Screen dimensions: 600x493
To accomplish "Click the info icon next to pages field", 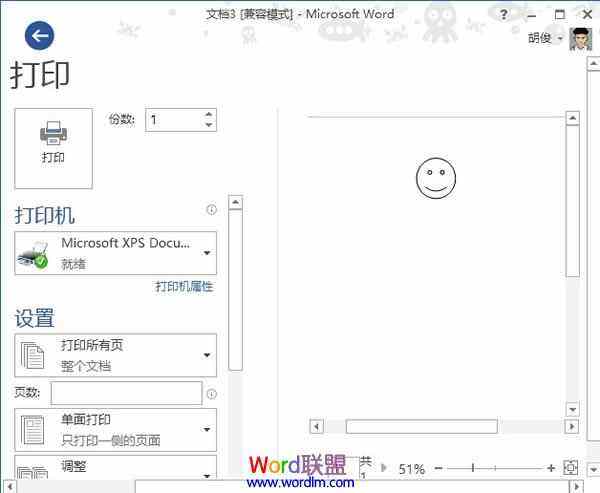I will 212,394.
